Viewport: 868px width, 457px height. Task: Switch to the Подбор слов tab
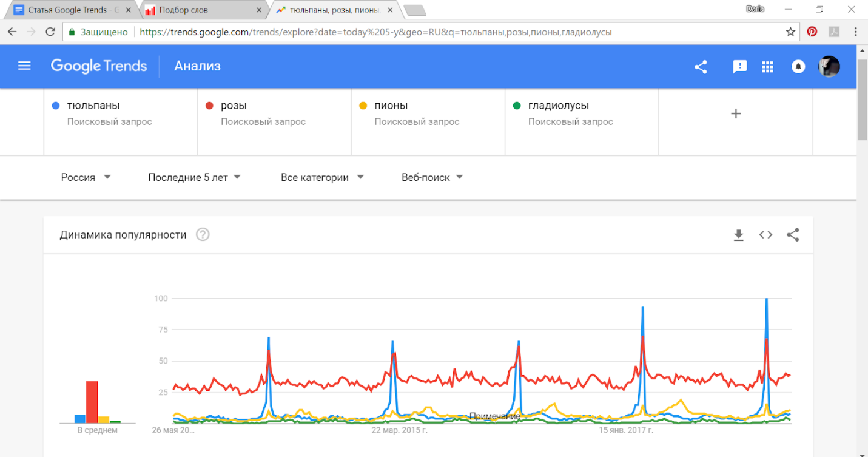click(200, 10)
